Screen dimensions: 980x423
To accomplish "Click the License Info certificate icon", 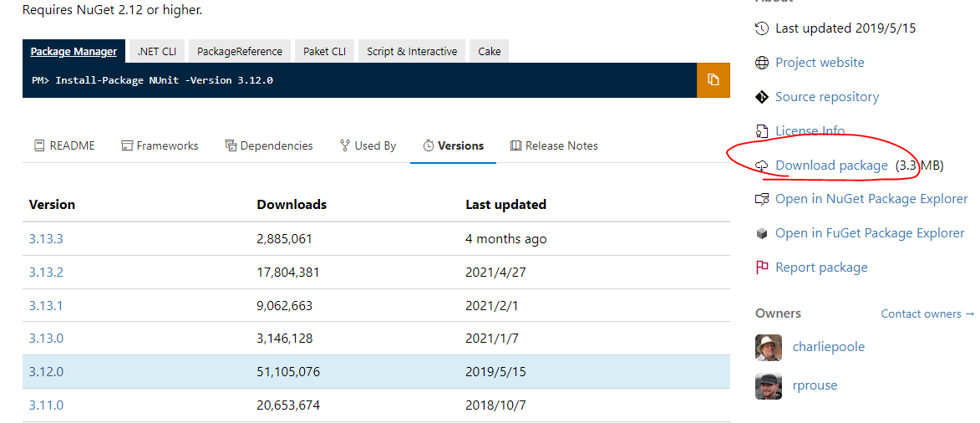I will [x=761, y=131].
